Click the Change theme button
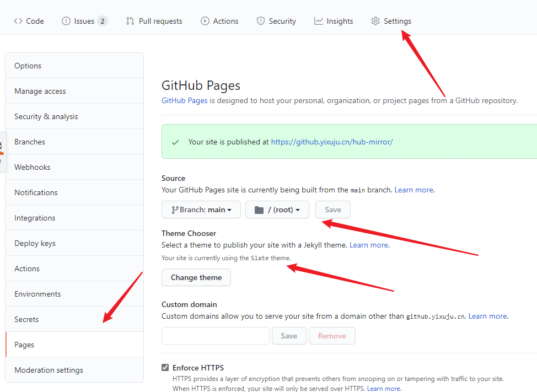This screenshot has height=392, width=537. 196,277
